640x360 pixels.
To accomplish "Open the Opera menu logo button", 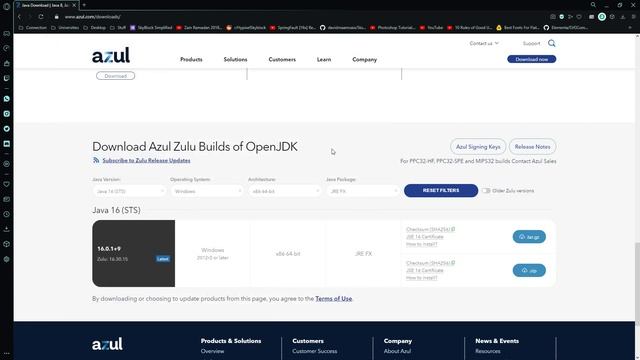I will click(x=6, y=6).
